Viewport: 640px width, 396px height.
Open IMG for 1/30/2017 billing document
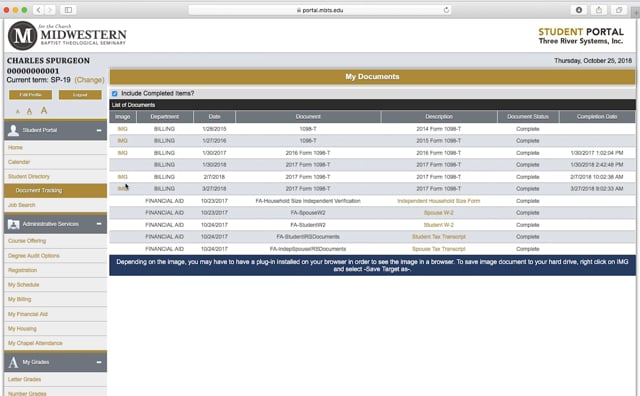(x=122, y=153)
